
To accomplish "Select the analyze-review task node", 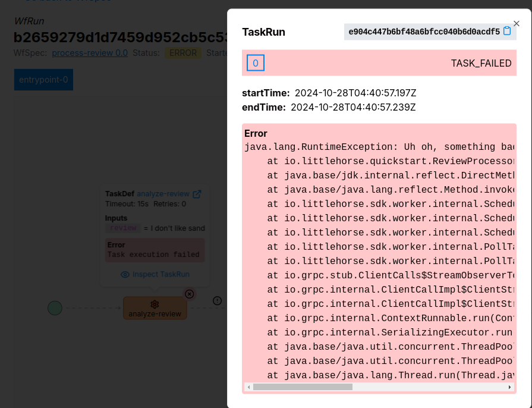I will (x=155, y=312).
